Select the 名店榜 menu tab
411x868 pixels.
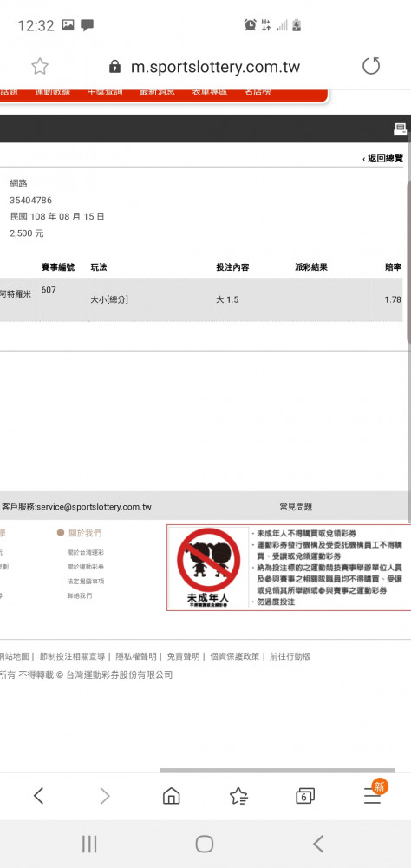258,92
